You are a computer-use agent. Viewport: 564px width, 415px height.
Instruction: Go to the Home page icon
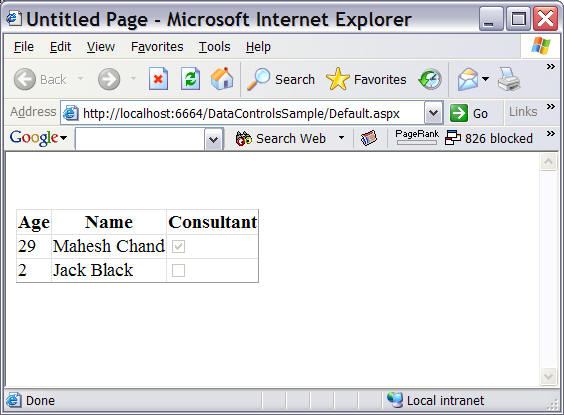(222, 78)
